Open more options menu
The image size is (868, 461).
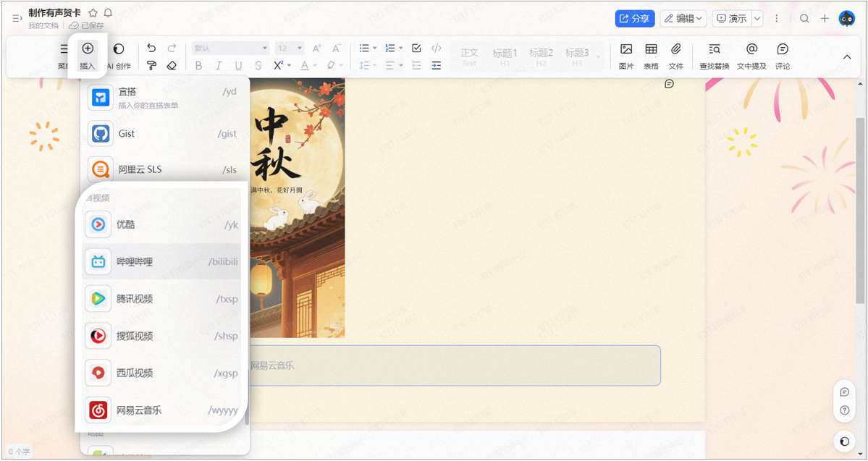pos(777,18)
